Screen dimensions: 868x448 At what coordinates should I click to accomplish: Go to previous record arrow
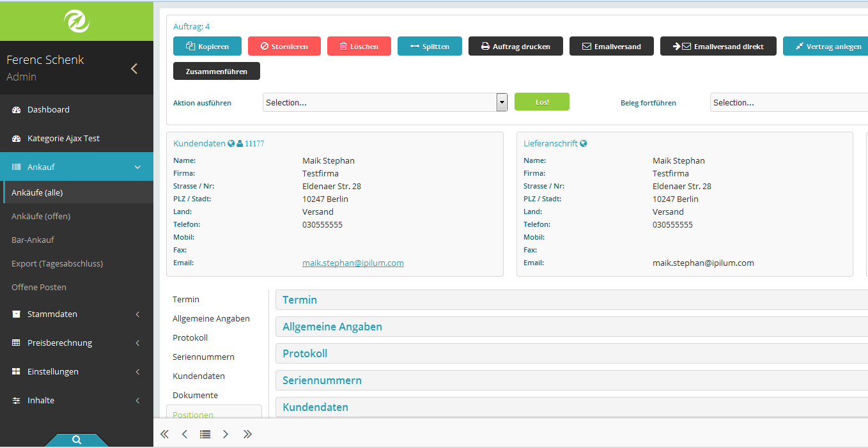coord(185,434)
